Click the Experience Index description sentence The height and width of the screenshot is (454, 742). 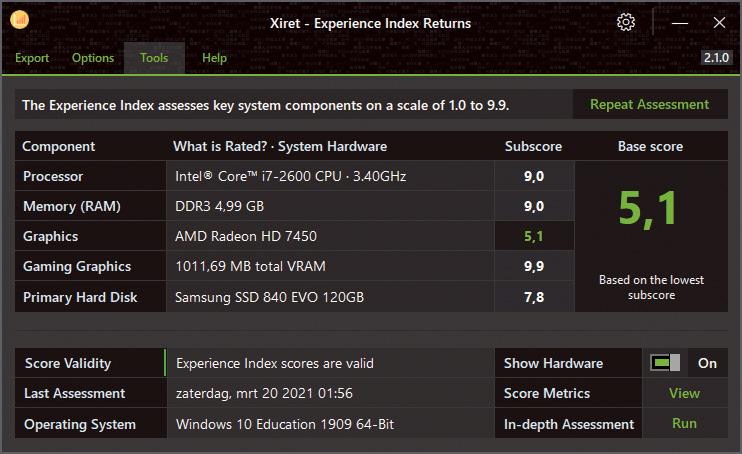(x=265, y=105)
